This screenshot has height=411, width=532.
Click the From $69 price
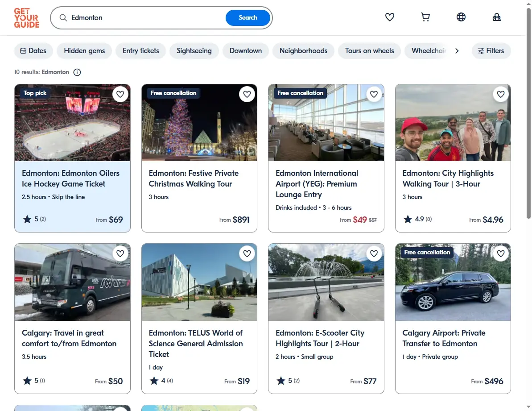(x=109, y=220)
